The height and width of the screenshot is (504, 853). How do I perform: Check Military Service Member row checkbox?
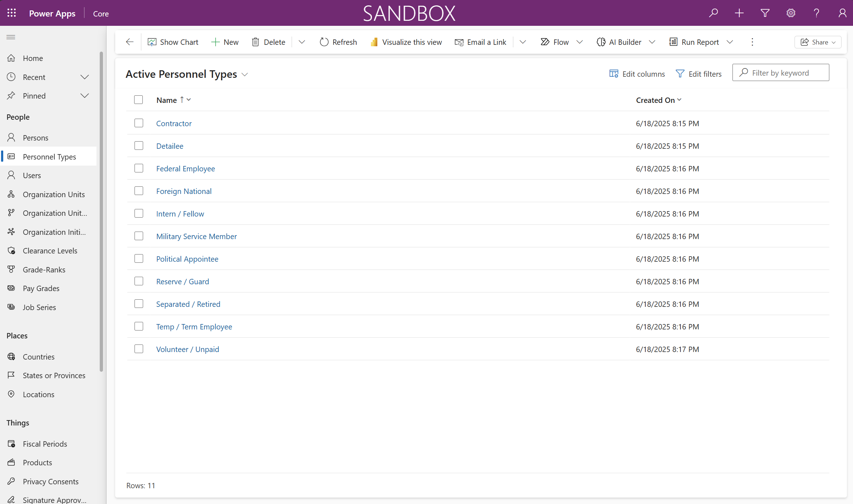point(139,236)
